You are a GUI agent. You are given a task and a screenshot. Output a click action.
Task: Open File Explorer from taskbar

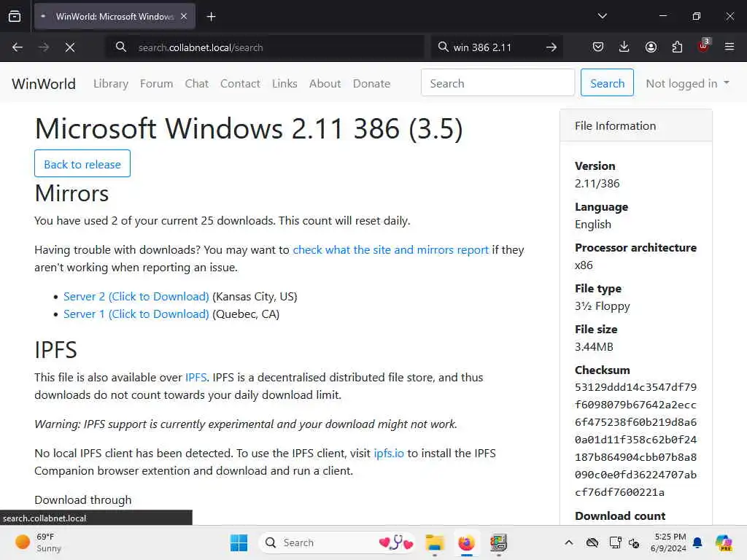[435, 542]
